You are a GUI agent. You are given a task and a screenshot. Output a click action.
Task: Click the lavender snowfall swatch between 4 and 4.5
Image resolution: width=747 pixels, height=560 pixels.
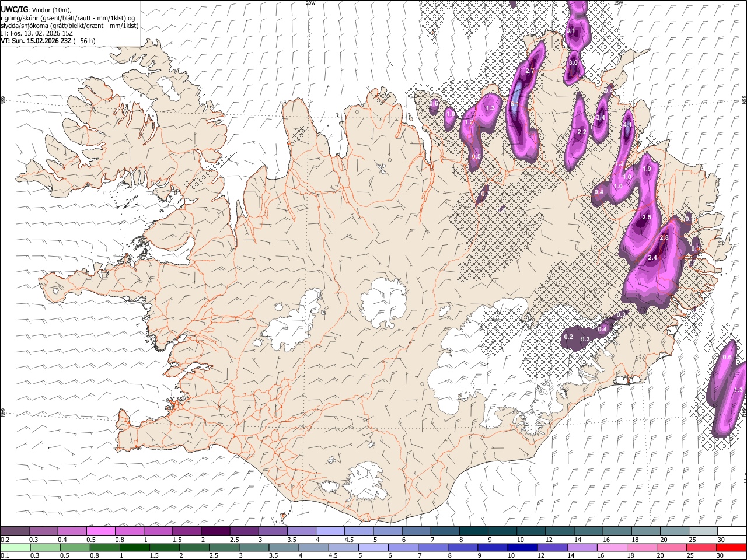tap(330, 531)
